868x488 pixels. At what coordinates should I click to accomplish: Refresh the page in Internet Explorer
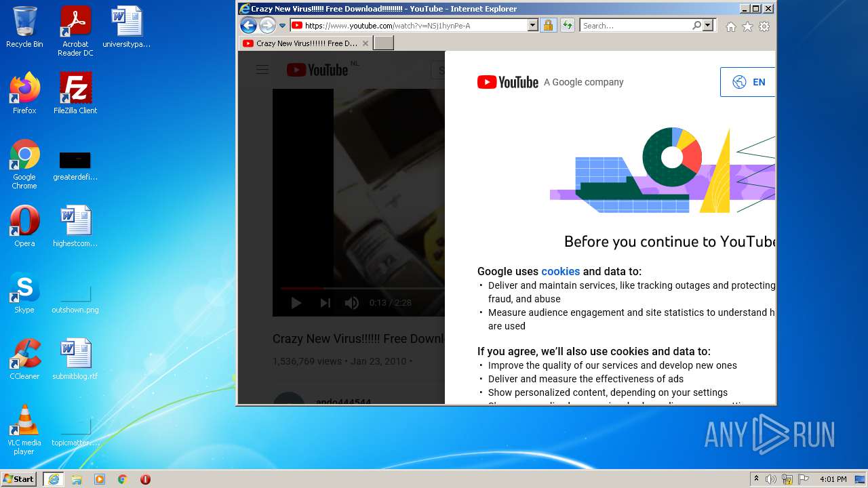point(568,26)
